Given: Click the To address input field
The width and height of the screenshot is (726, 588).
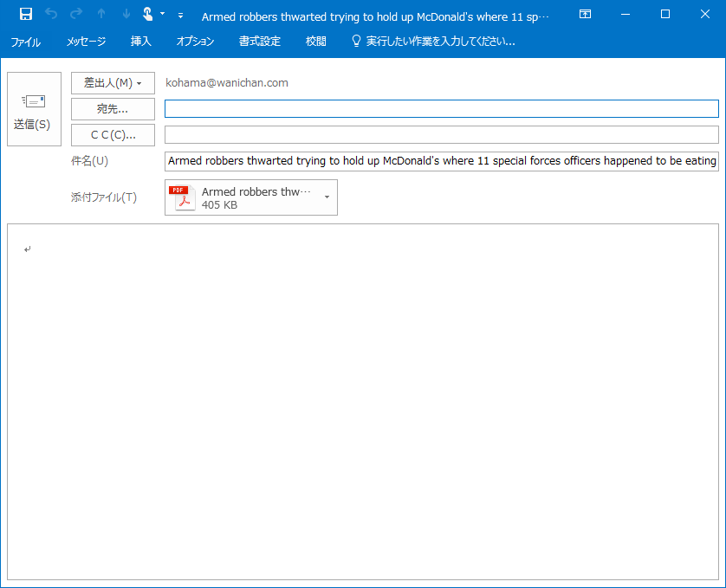Looking at the screenshot, I should (442, 109).
